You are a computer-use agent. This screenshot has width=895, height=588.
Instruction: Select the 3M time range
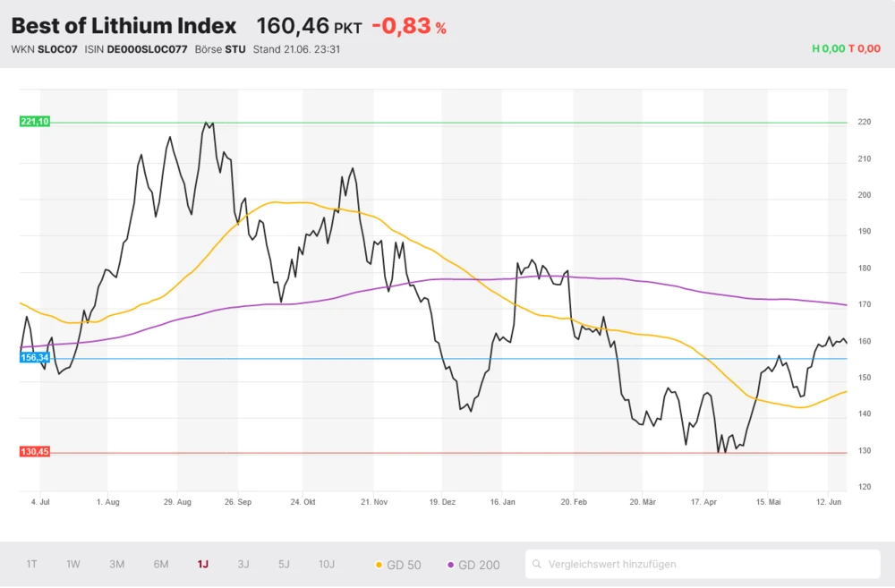(x=117, y=564)
